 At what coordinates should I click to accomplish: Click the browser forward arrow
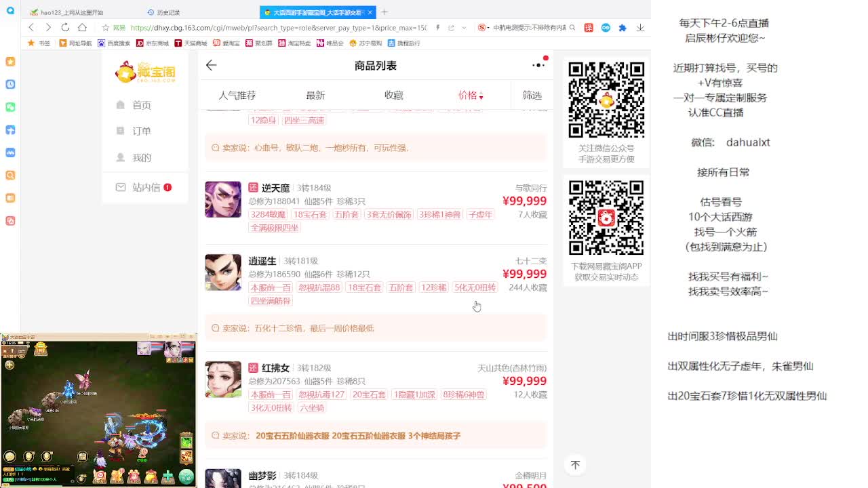pyautogui.click(x=48, y=27)
